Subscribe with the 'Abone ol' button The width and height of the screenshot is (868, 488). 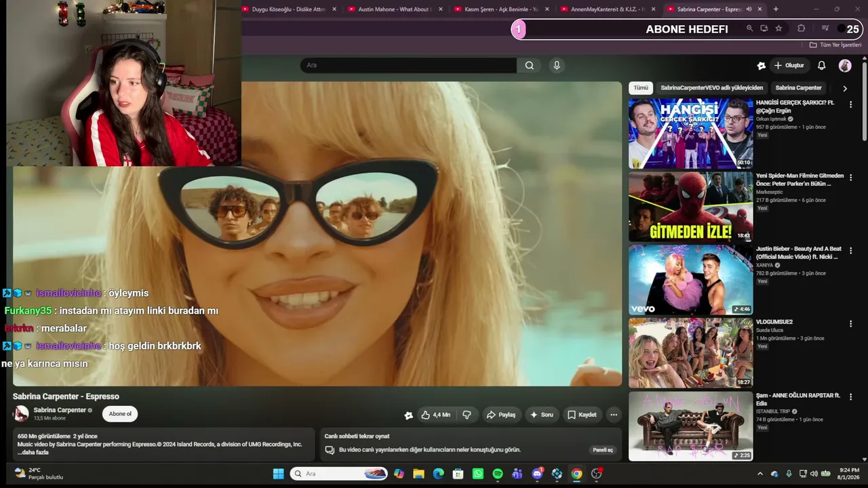(x=120, y=414)
